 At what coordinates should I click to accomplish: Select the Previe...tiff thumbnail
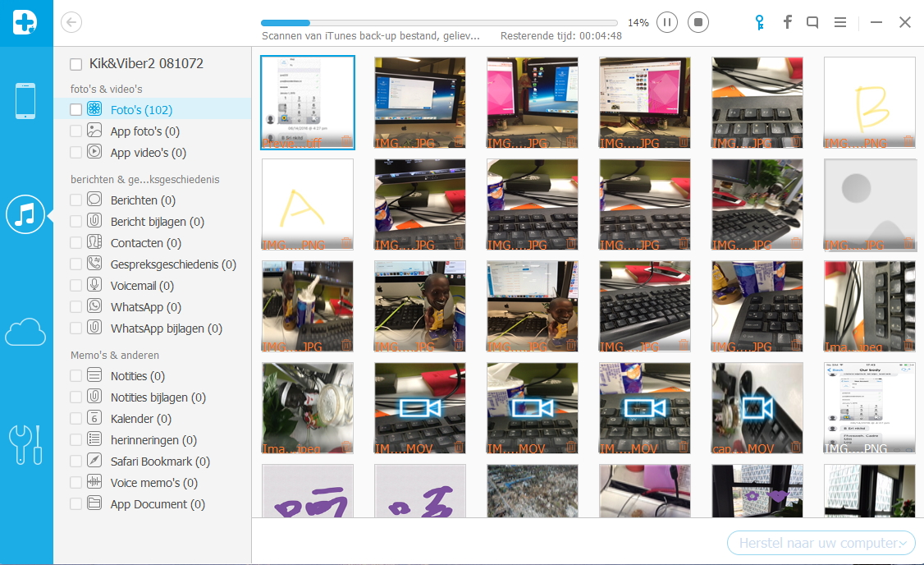coord(308,103)
